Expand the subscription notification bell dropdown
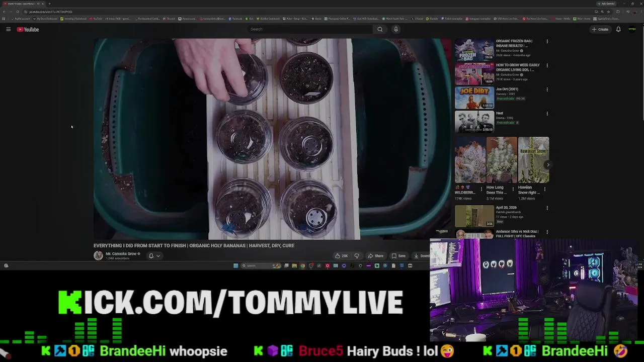This screenshot has height=362, width=644. pyautogui.click(x=154, y=256)
